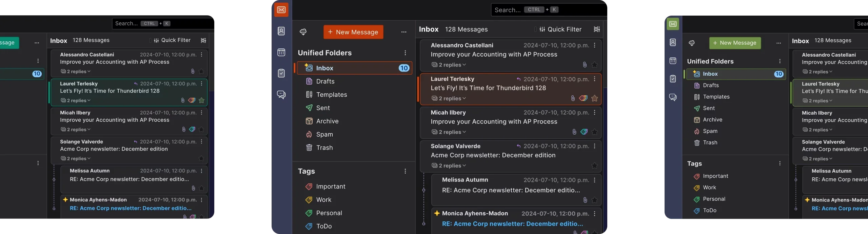This screenshot has width=868, height=234.
Task: Toggle star on Laurel Terlesky message in orange-themed window
Action: coord(594,98)
